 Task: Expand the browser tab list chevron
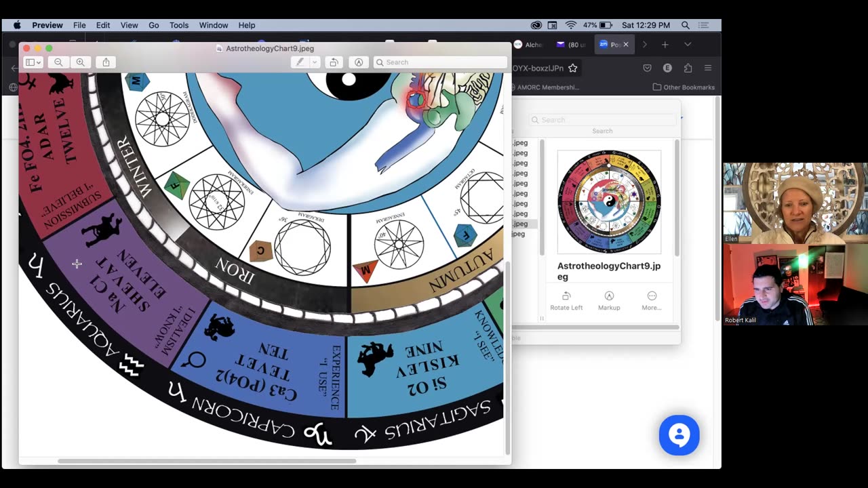click(688, 45)
